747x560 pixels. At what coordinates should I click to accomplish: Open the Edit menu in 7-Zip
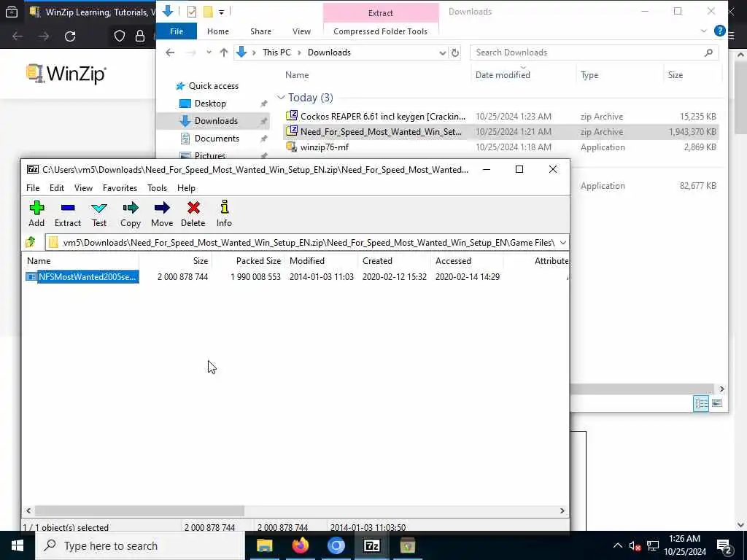pyautogui.click(x=57, y=188)
